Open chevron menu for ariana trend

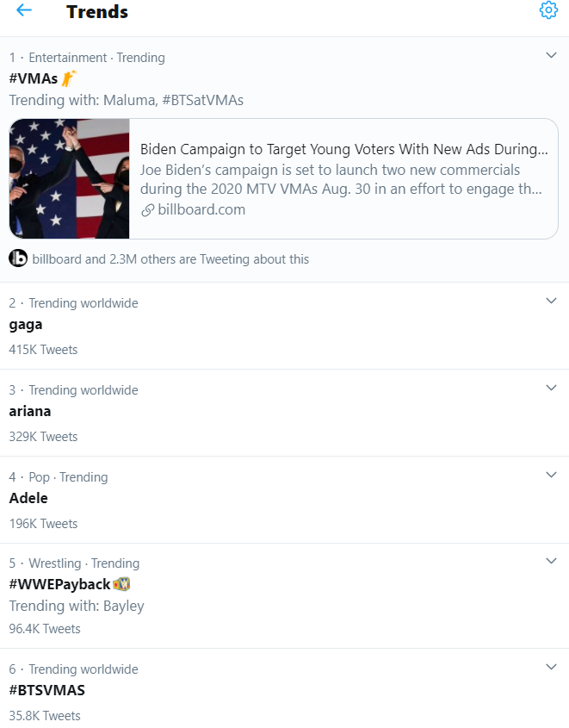click(551, 388)
